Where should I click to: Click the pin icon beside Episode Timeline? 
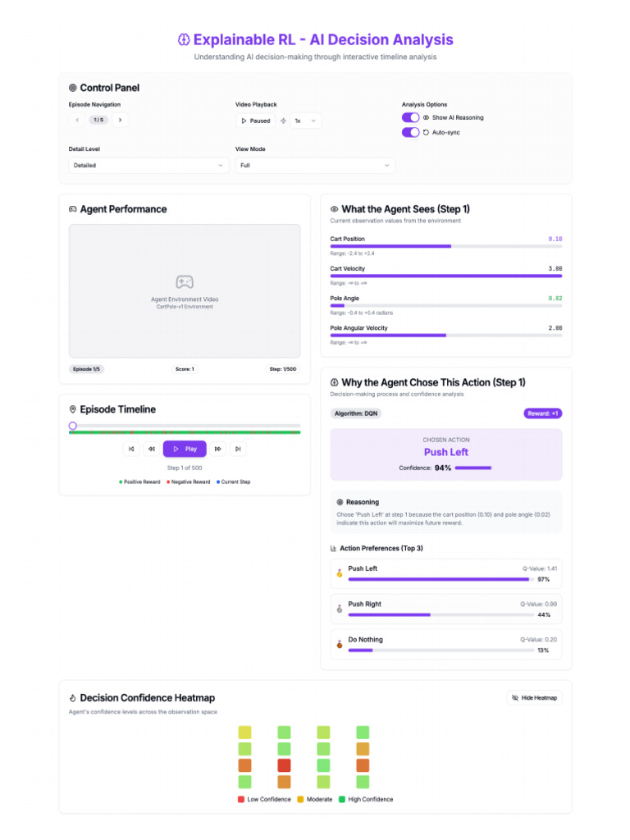[73, 409]
